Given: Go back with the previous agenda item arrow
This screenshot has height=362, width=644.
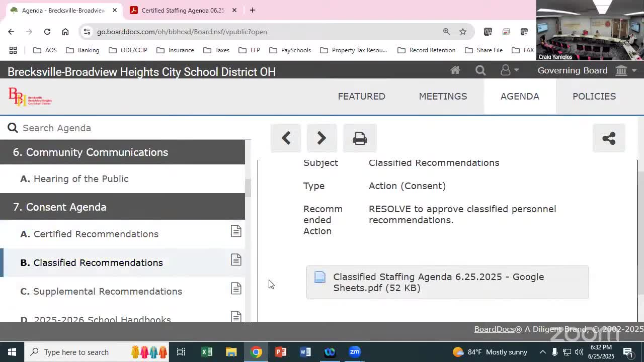Looking at the screenshot, I should click(x=285, y=138).
